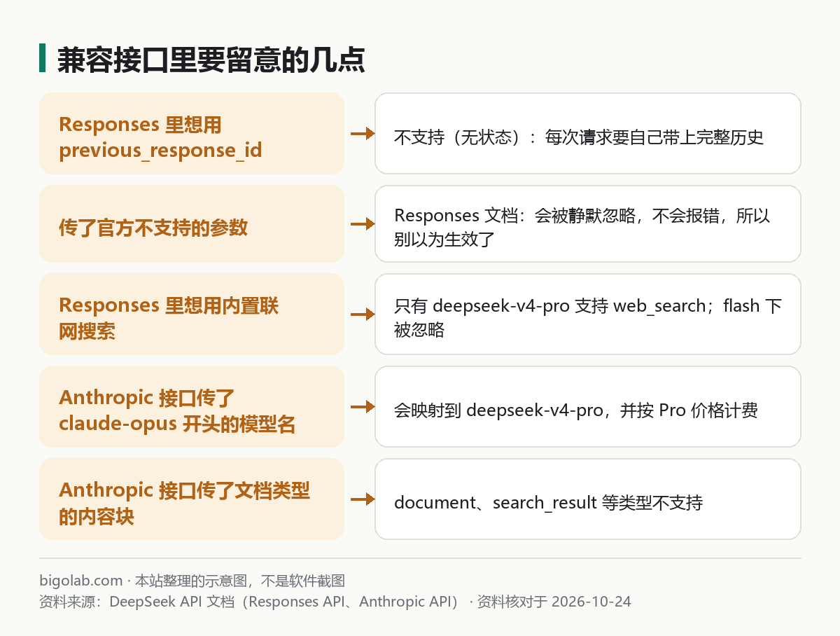Select the card 传了官方不支持的参数
Viewport: 840px width, 636px height.
[192, 224]
